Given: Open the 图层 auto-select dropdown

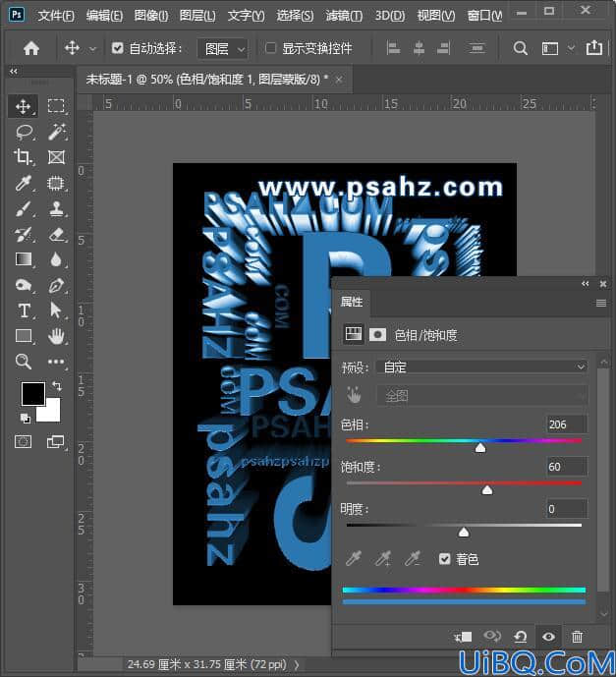Looking at the screenshot, I should (x=223, y=48).
